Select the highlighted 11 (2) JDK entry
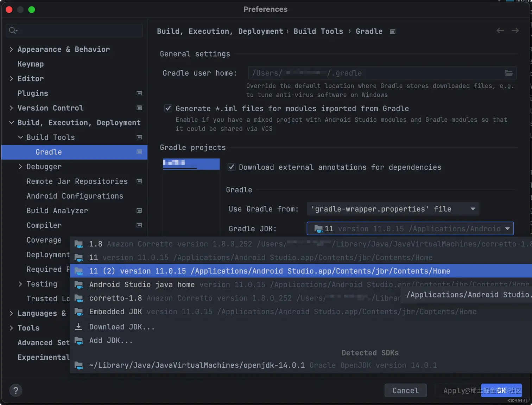 (x=301, y=271)
